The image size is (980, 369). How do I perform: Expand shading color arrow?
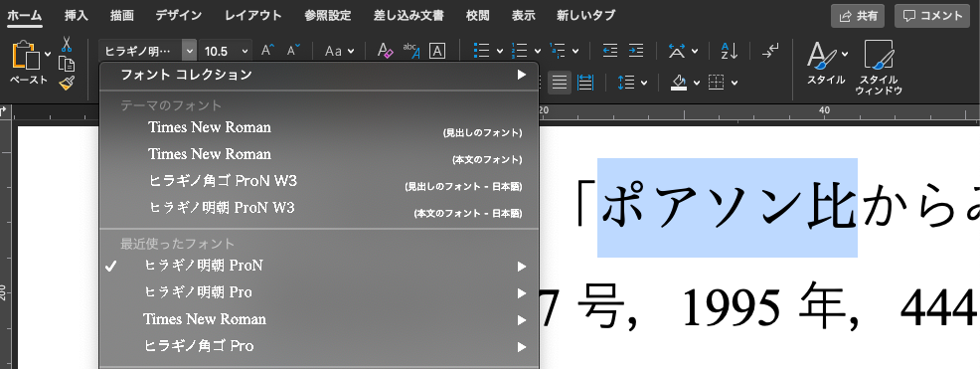tap(697, 83)
